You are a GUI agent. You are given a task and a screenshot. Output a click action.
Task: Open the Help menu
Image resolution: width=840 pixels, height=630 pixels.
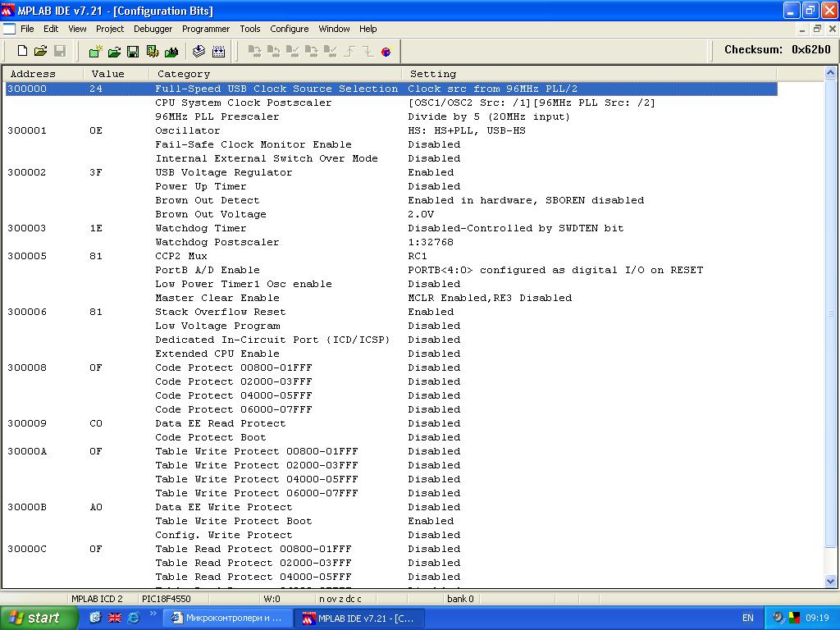[x=368, y=29]
